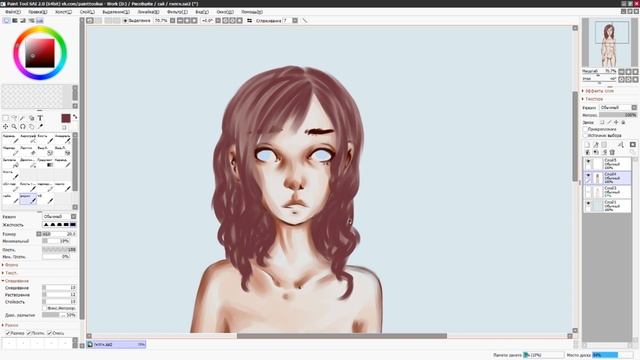Enable the selection source checkbox

click(x=585, y=135)
